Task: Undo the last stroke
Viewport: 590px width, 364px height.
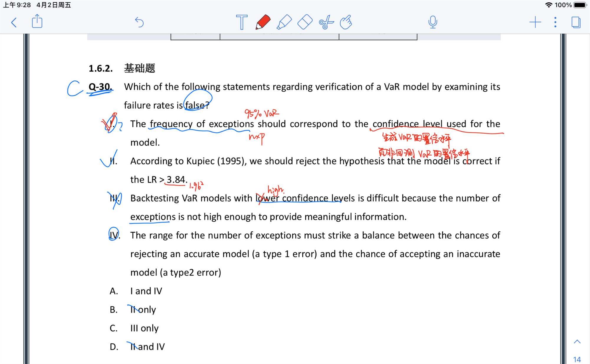Action: (x=139, y=22)
